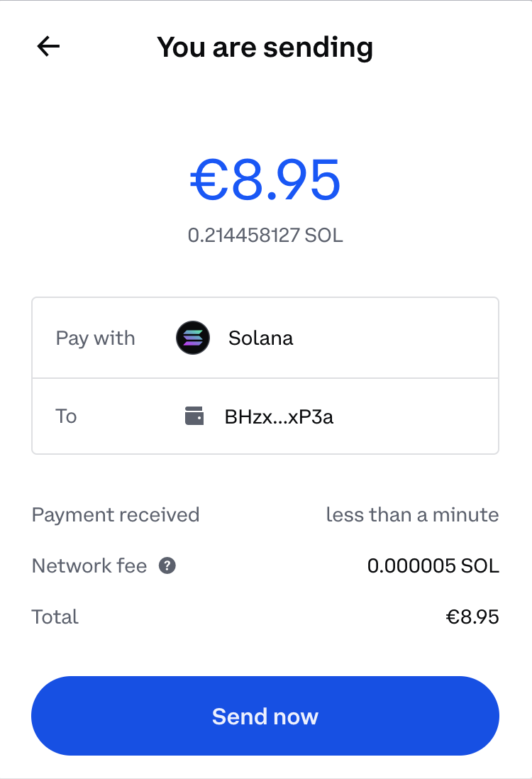Click the BHzx...xP3a recipient address
Image resolution: width=532 pixels, height=779 pixels.
pyautogui.click(x=279, y=416)
